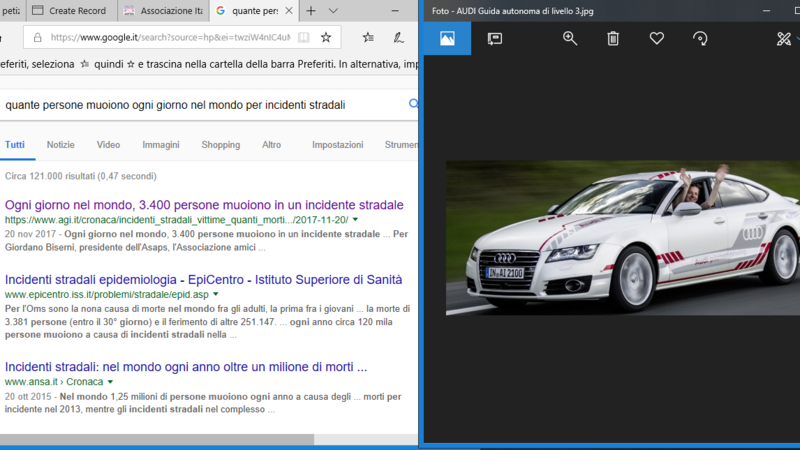800x450 pixels.
Task: Open Collection view icon in Photos
Action: 447,38
